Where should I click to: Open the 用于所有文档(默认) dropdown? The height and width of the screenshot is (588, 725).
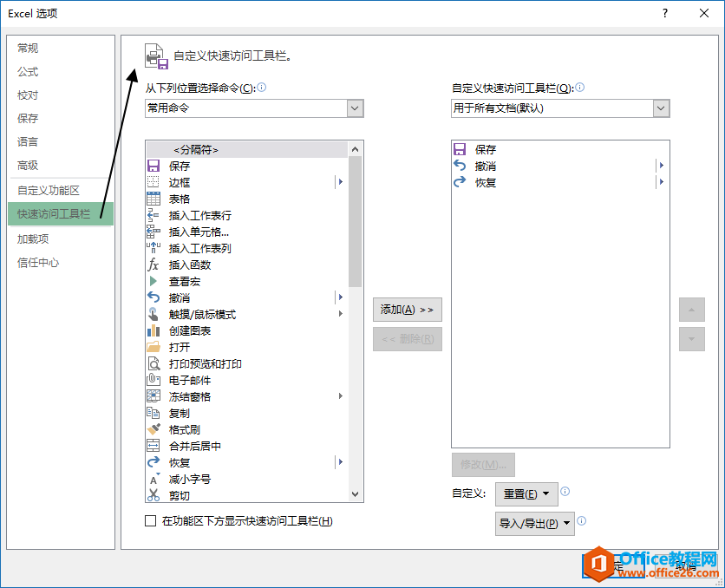click(x=661, y=108)
